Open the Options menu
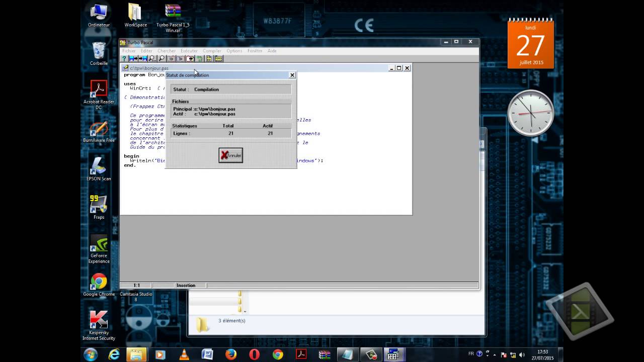 [x=234, y=51]
